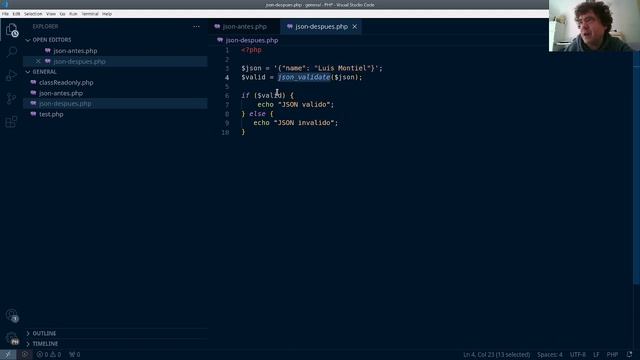Click the $json variable on line 3
Image resolution: width=640 pixels, height=360 pixels.
251,68
